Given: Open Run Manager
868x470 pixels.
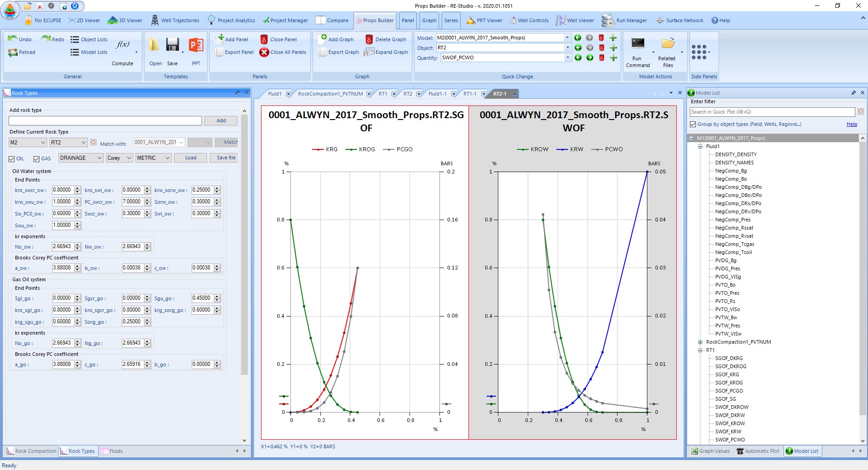Looking at the screenshot, I should [x=624, y=20].
